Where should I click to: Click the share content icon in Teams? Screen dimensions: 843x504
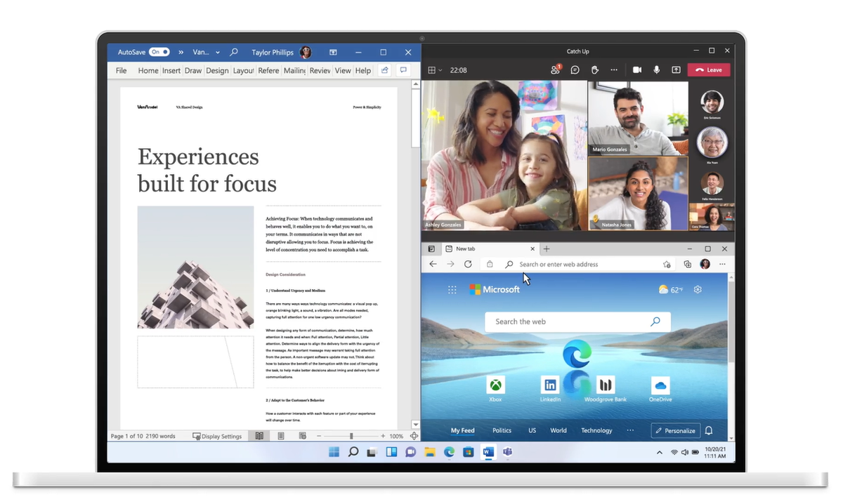click(676, 69)
